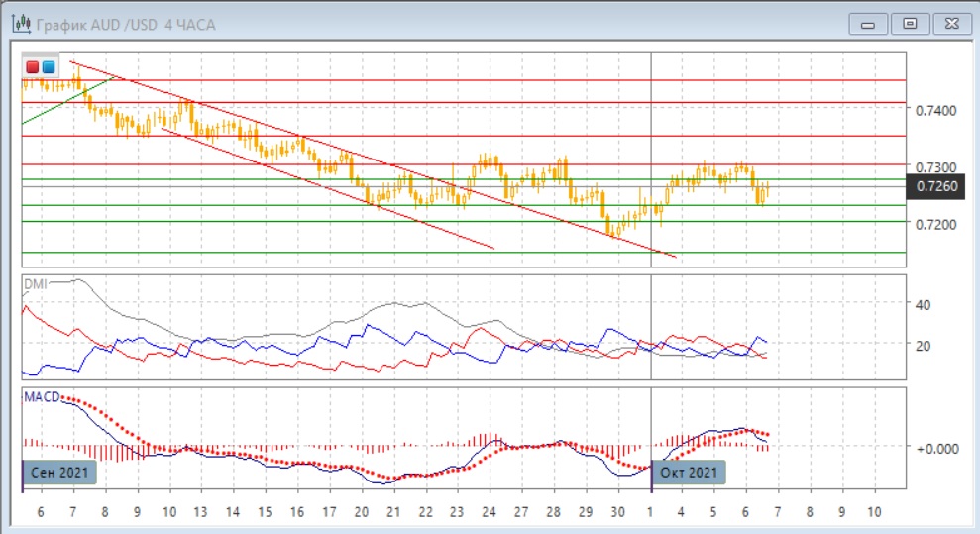Viewport: 980px width, 534px height.
Task: Click the blue square chart button
Action: [49, 67]
